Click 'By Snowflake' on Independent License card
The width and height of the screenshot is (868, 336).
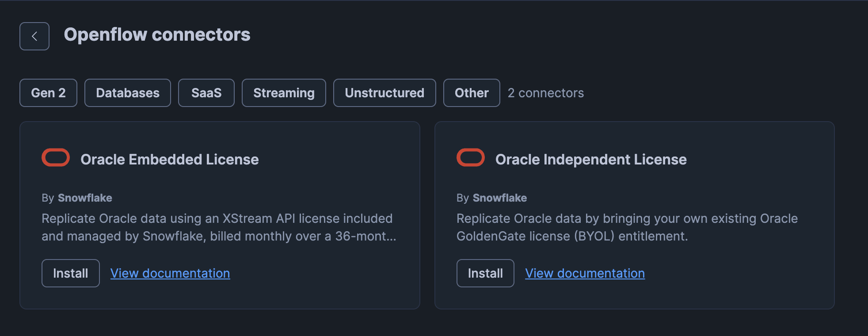point(491,198)
